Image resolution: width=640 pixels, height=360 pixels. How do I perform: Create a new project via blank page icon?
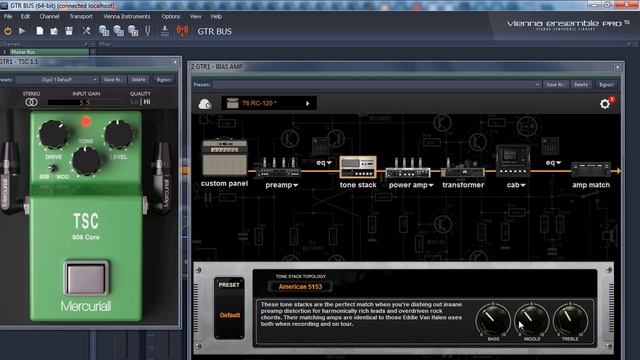40,31
